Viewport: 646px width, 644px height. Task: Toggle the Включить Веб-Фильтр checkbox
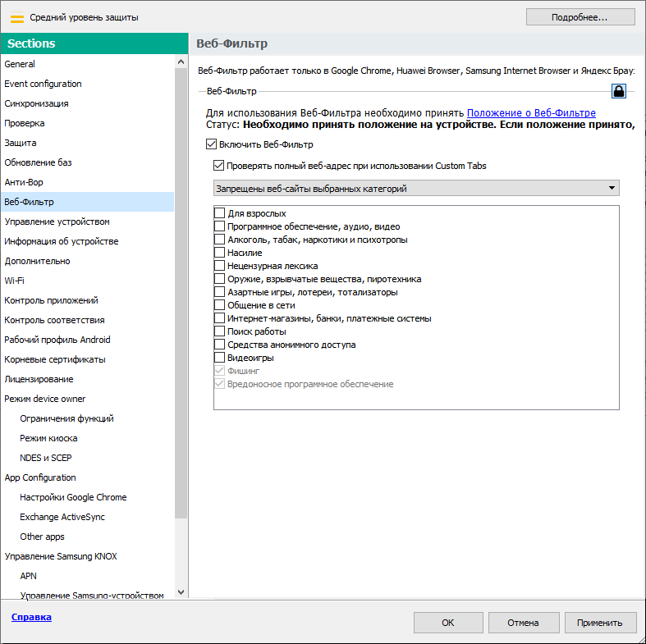(211, 145)
